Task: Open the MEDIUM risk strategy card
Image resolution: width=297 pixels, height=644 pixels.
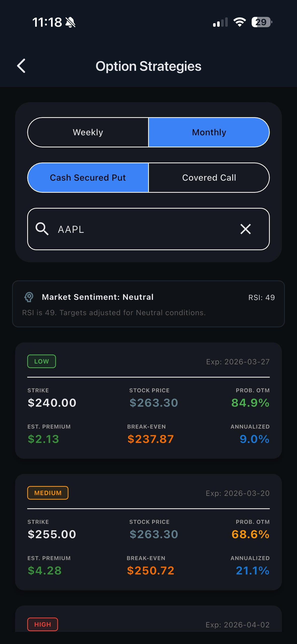Action: point(148,532)
